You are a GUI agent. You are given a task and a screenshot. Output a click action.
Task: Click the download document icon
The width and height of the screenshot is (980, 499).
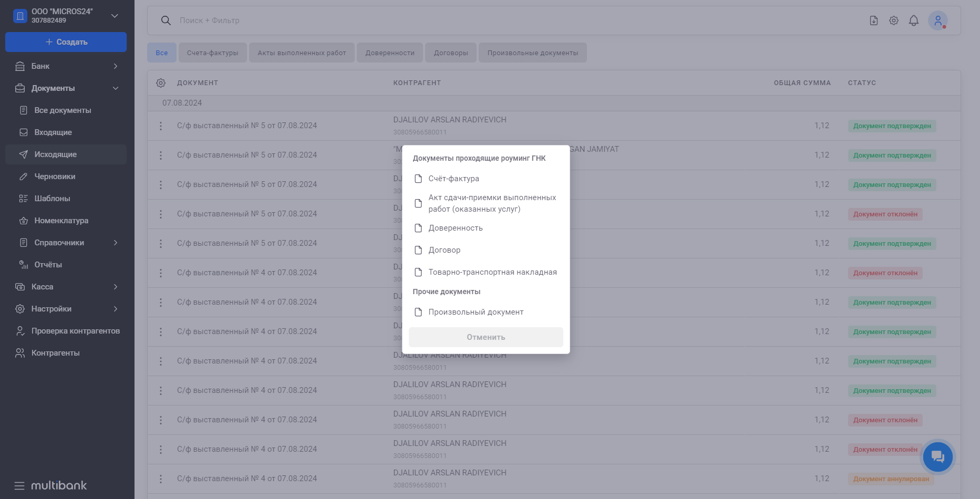pos(874,20)
